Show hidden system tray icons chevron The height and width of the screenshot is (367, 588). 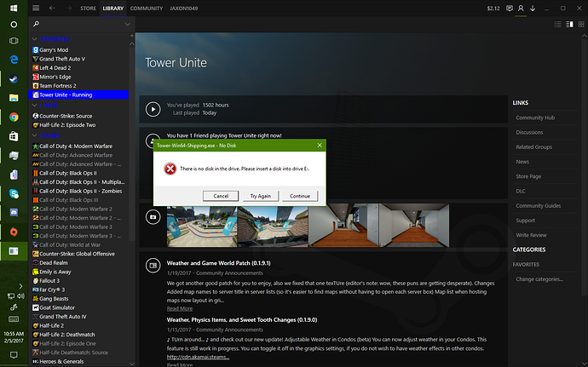[x=20, y=286]
